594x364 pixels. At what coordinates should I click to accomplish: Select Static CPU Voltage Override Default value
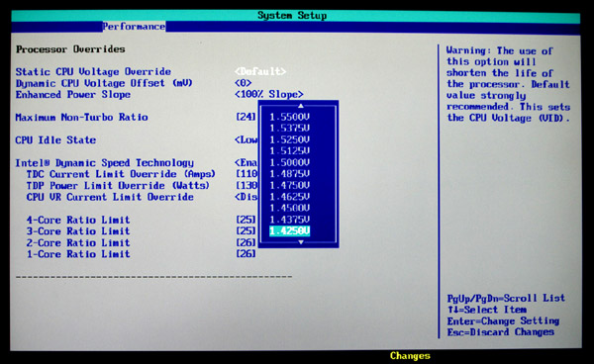tap(260, 71)
